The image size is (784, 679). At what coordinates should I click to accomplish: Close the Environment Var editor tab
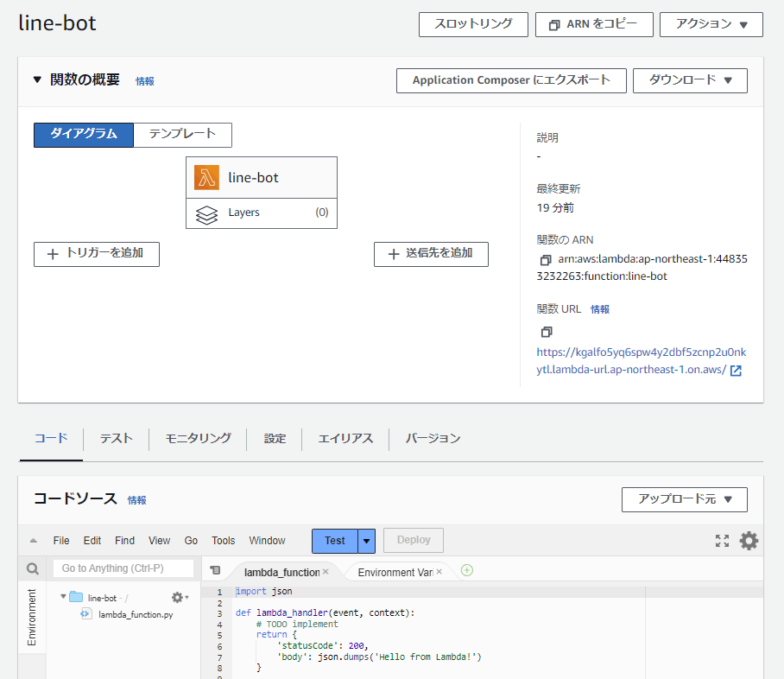coord(439,571)
